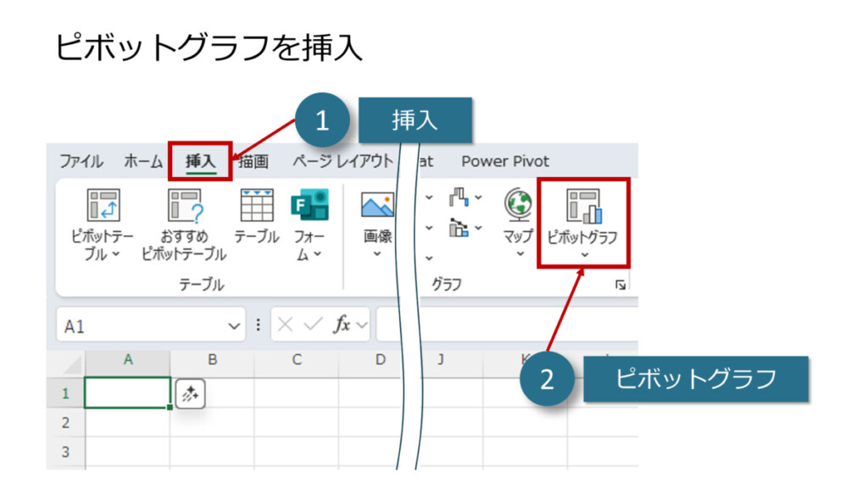The height and width of the screenshot is (488, 868).
Task: Click the マップ (Maps) globe icon
Action: pos(518,205)
